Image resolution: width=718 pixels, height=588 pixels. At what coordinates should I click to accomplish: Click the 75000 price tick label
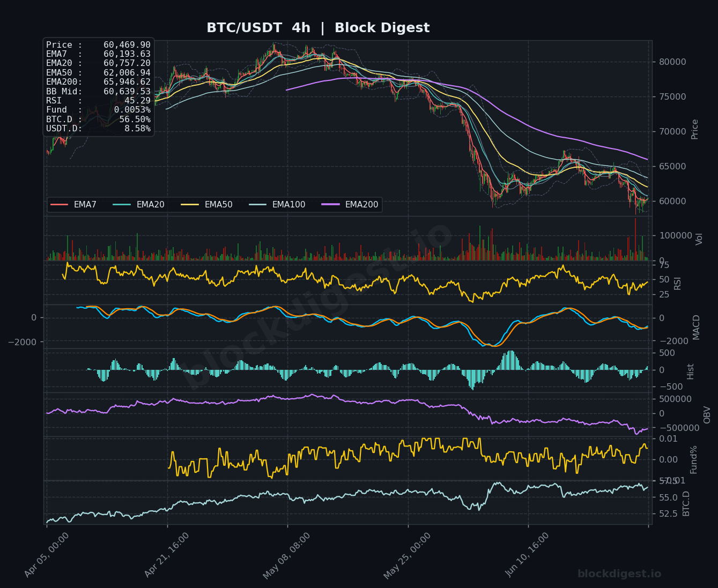coord(672,96)
